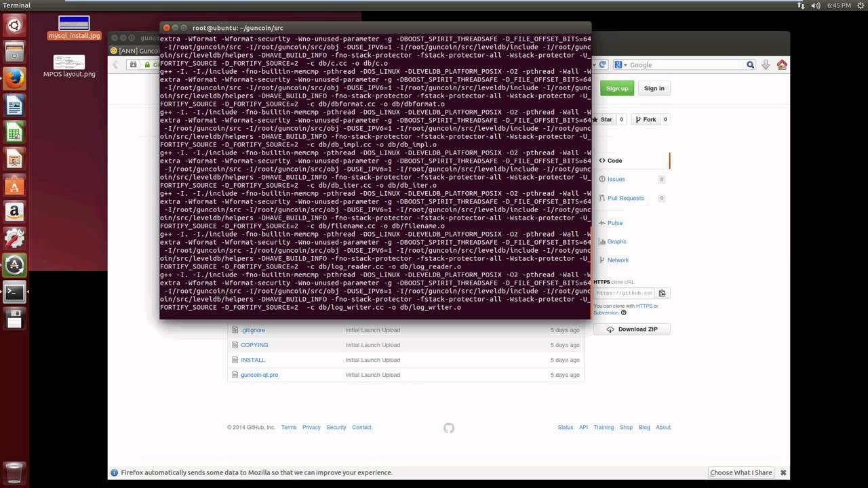The height and width of the screenshot is (488, 868).
Task: Open LibreOffice Writer from the launcher
Action: click(14, 105)
